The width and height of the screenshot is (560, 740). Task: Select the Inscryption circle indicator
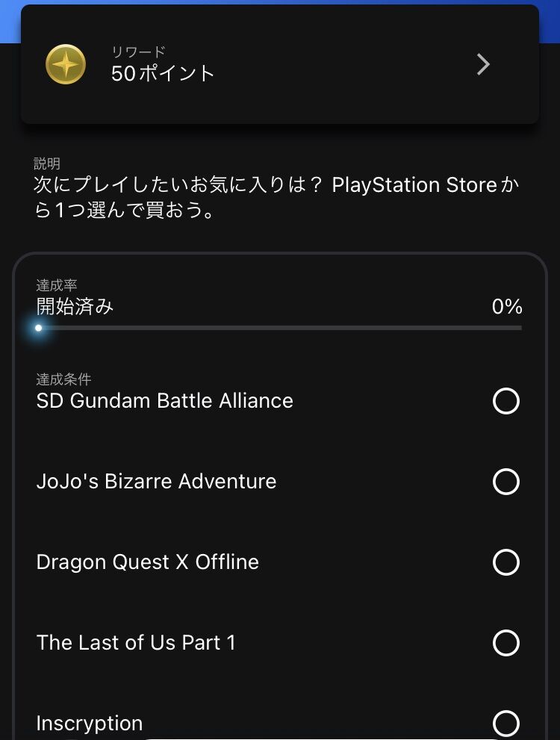(x=505, y=723)
